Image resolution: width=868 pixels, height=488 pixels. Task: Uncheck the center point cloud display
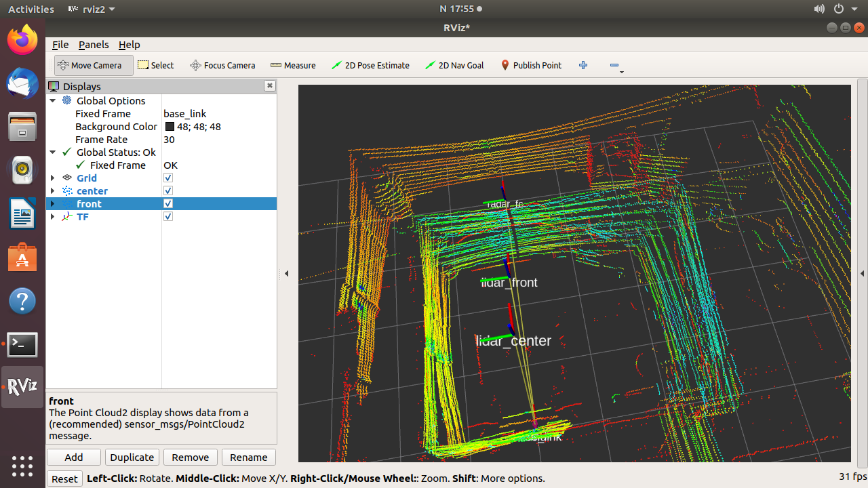[167, 190]
